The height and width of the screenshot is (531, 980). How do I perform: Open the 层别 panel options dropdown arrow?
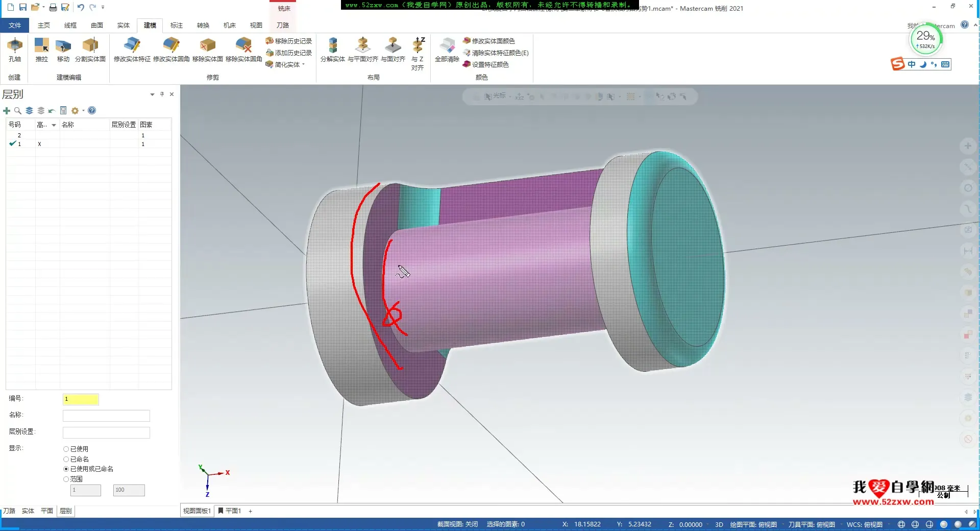[152, 94]
